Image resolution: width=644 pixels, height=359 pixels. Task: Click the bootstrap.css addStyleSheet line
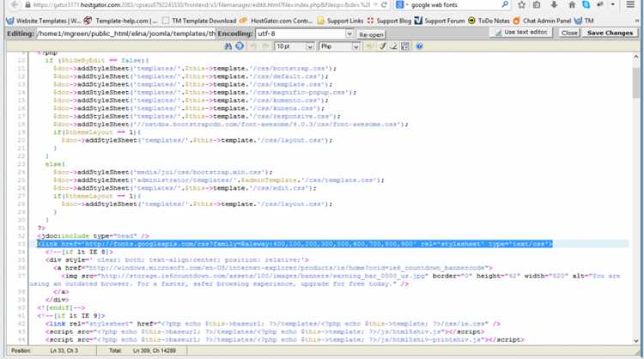click(195, 69)
